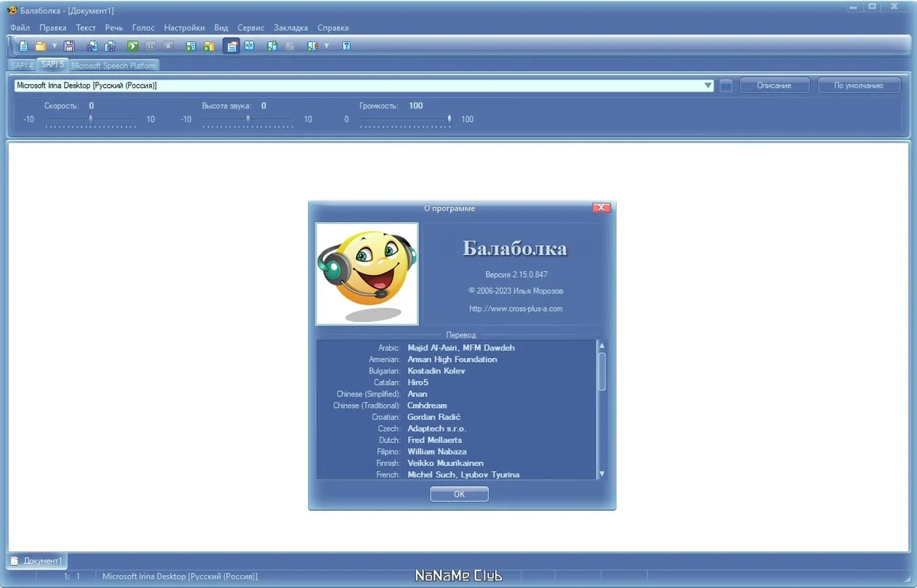Expand the arrow beside the bookmark toolbar icon
Screen dimensions: 917x588
coord(326,46)
